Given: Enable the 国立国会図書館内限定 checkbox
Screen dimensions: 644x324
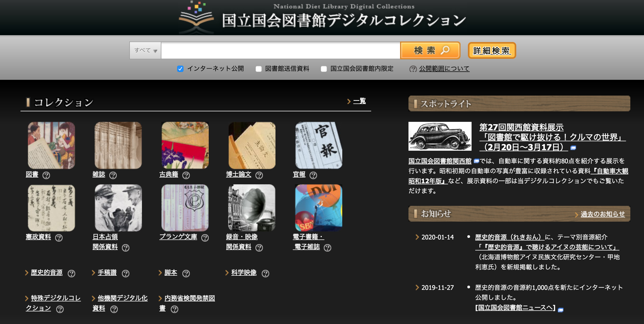Looking at the screenshot, I should [x=324, y=69].
